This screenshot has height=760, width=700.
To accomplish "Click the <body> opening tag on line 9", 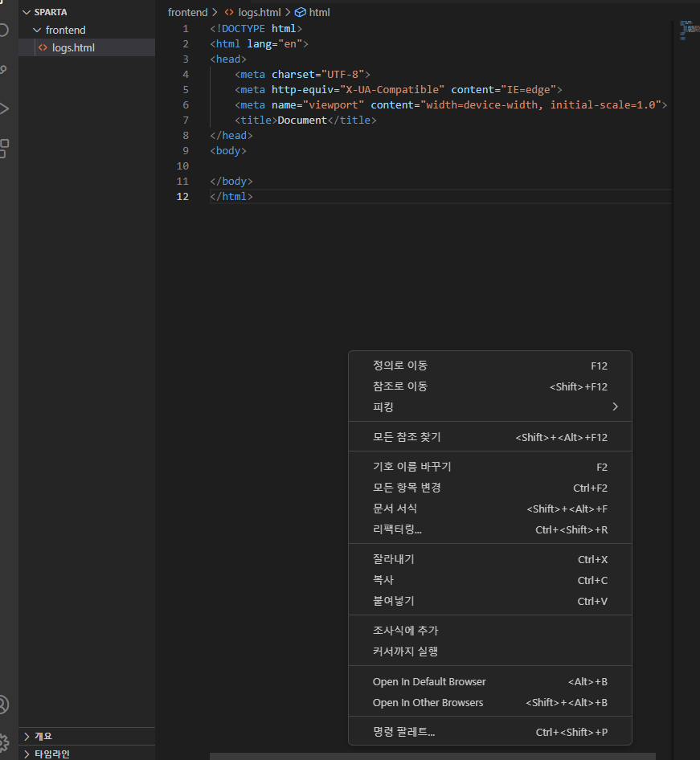I will (228, 151).
